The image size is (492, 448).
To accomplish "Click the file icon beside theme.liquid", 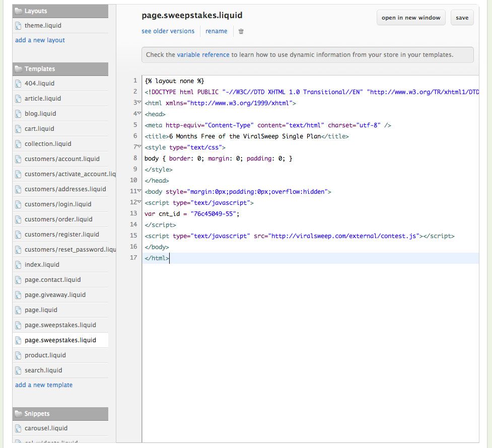I will 18,26.
